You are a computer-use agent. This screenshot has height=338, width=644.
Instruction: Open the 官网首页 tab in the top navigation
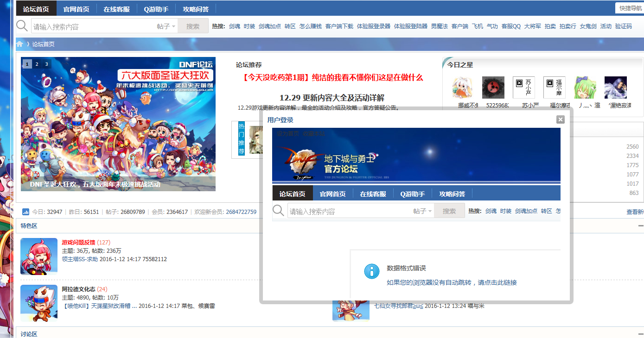coord(77,9)
